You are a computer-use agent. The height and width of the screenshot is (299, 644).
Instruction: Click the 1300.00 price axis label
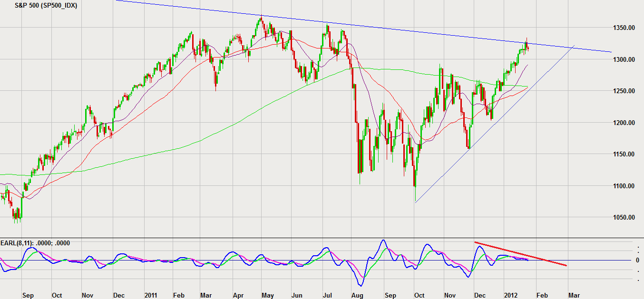(624, 59)
